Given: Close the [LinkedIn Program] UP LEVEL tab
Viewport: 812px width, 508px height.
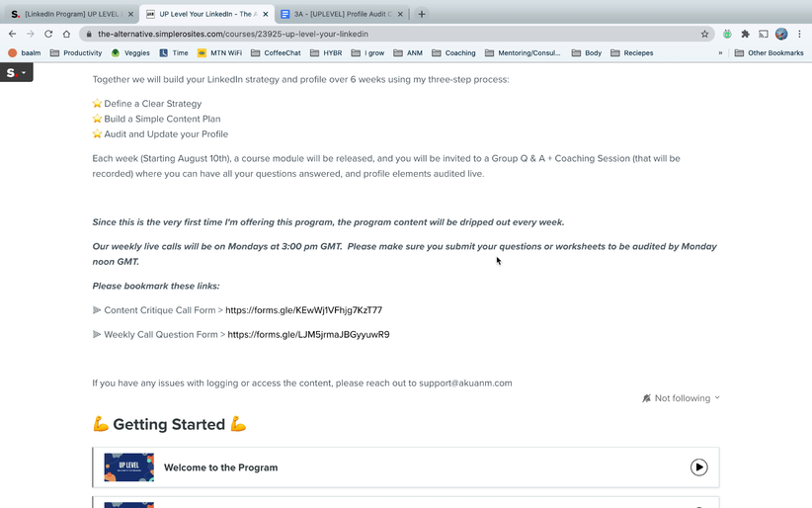Looking at the screenshot, I should pyautogui.click(x=131, y=14).
